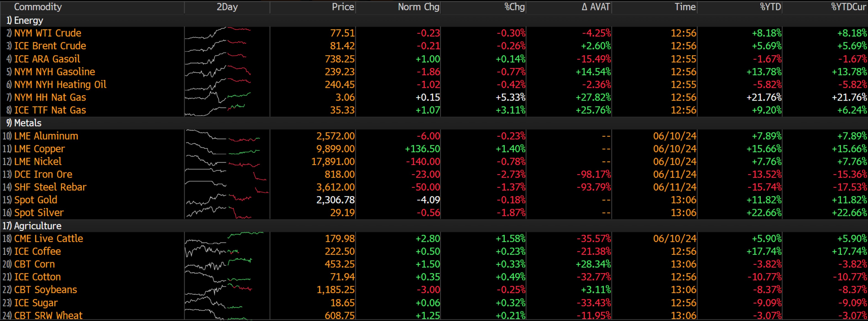Click the %Chg value +5.33%
868x321 pixels.
pyautogui.click(x=510, y=97)
